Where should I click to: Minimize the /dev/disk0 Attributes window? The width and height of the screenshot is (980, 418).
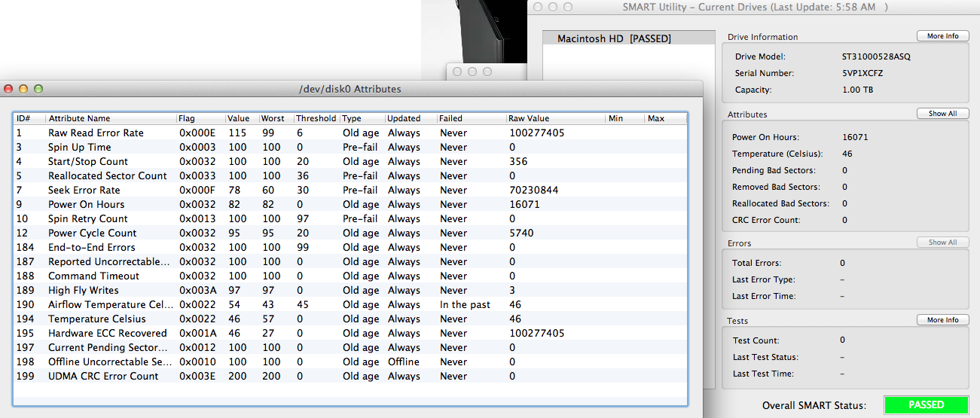[23, 89]
